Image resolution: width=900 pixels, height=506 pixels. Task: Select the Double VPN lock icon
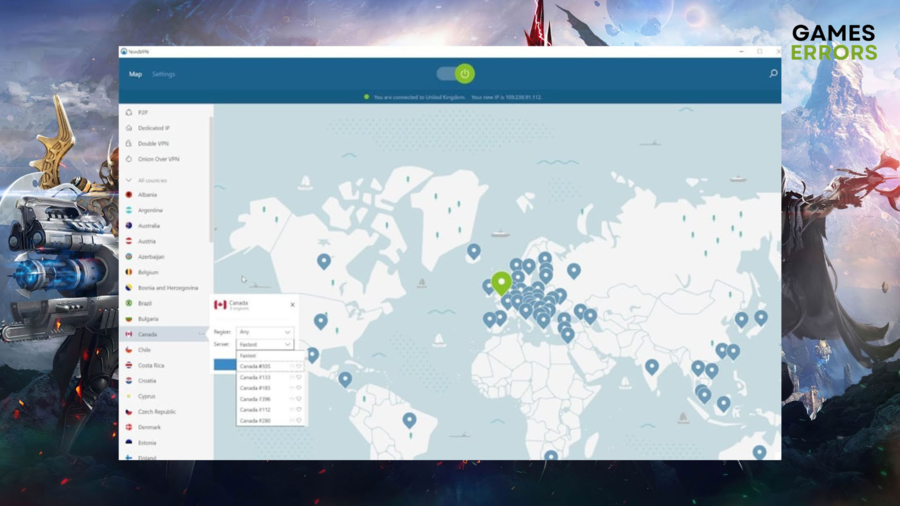coord(129,144)
